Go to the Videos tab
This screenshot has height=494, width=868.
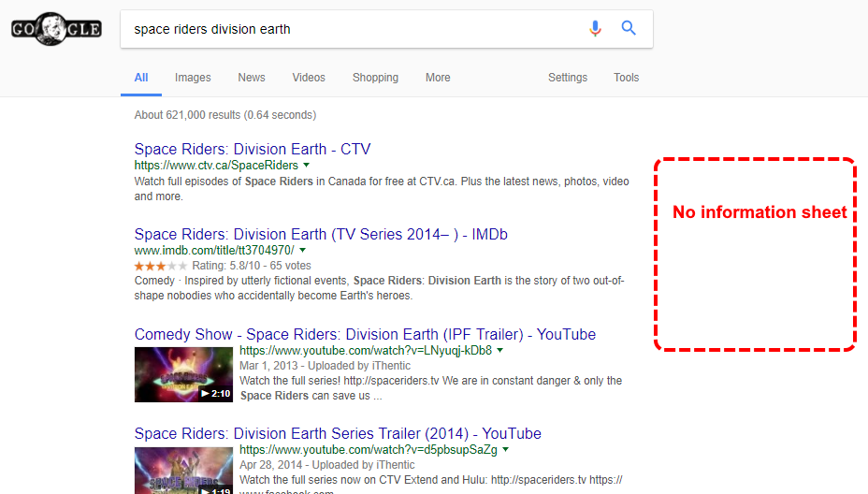pyautogui.click(x=309, y=78)
